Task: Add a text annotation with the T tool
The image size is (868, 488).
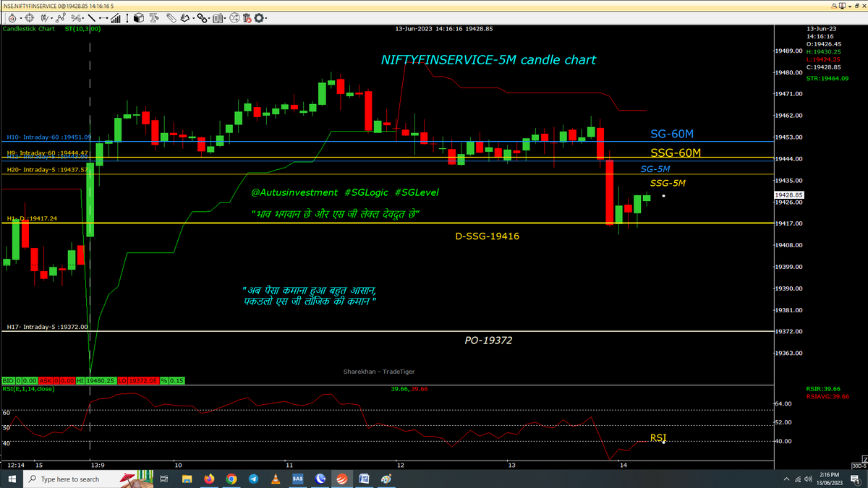Action: 154,18
